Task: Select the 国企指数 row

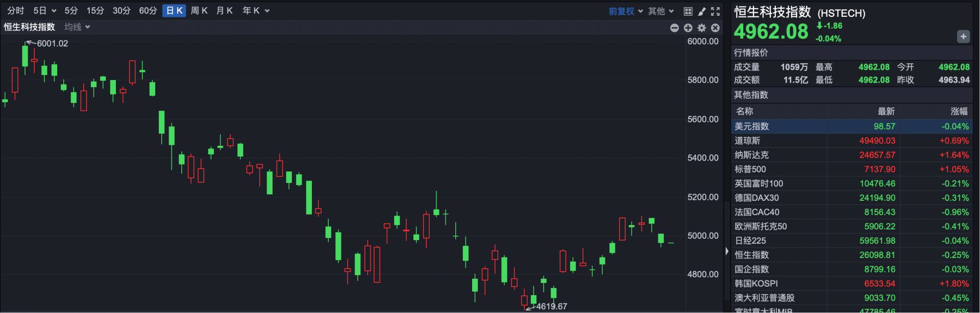Action: (x=851, y=269)
